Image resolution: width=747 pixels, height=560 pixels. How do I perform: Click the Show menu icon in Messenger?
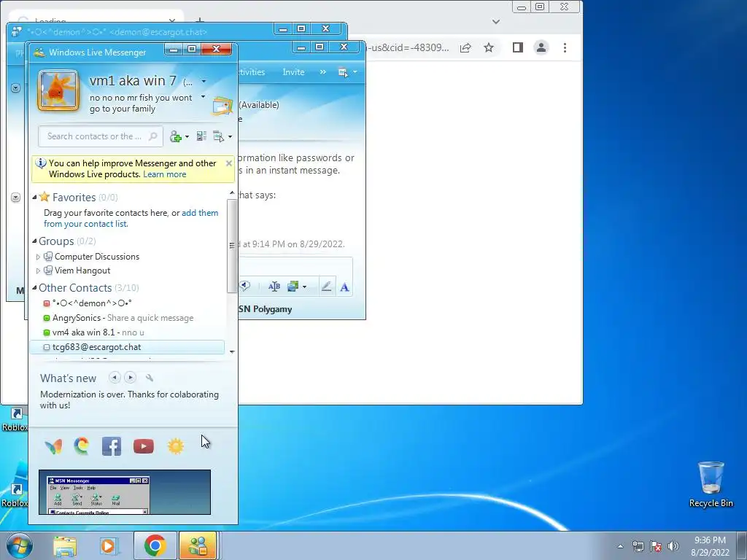(218, 136)
